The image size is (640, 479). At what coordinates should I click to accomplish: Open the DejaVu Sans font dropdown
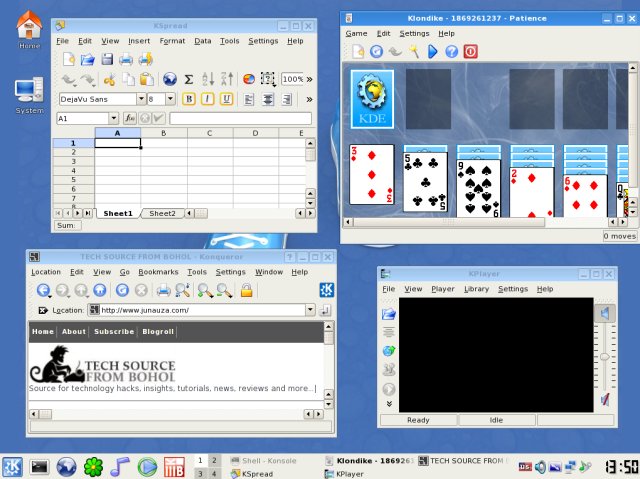(141, 99)
